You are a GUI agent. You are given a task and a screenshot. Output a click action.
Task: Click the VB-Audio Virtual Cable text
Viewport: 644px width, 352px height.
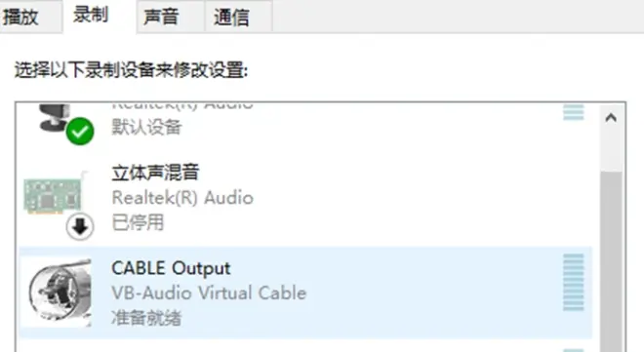209,293
